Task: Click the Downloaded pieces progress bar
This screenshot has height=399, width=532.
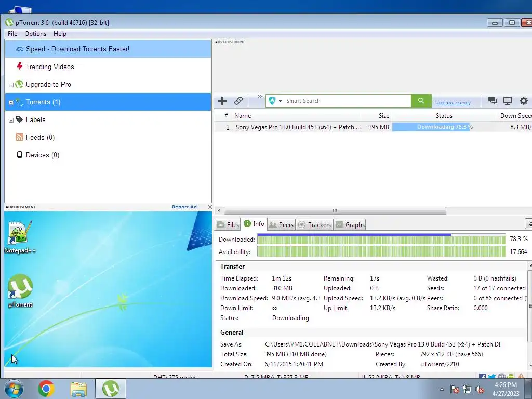Action: 381,239
